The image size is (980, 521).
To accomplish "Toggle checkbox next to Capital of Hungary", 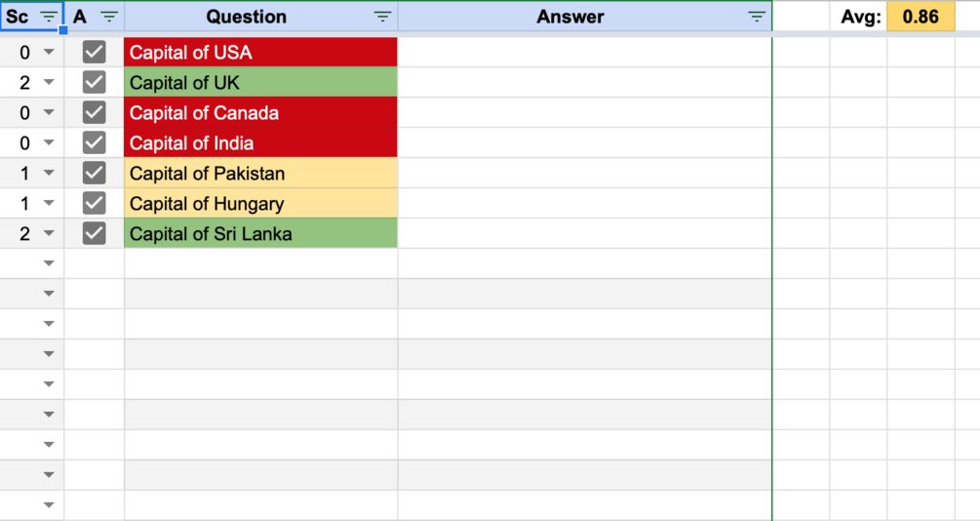I will click(95, 203).
